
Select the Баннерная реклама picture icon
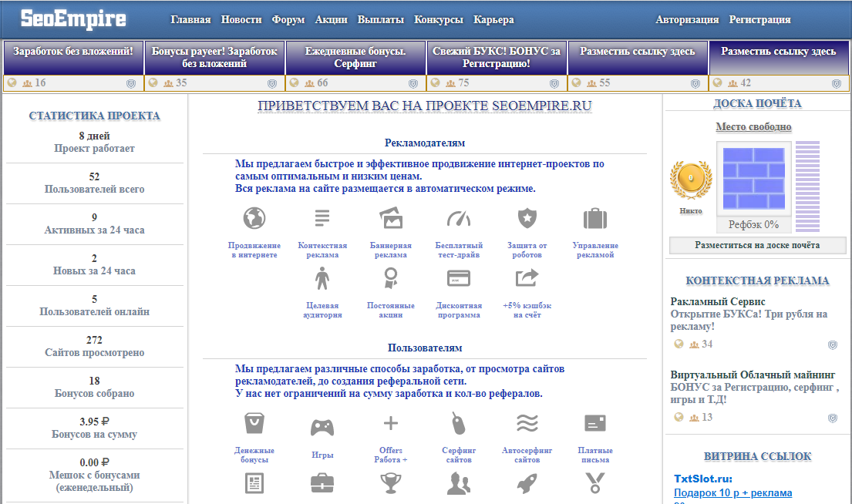point(391,218)
